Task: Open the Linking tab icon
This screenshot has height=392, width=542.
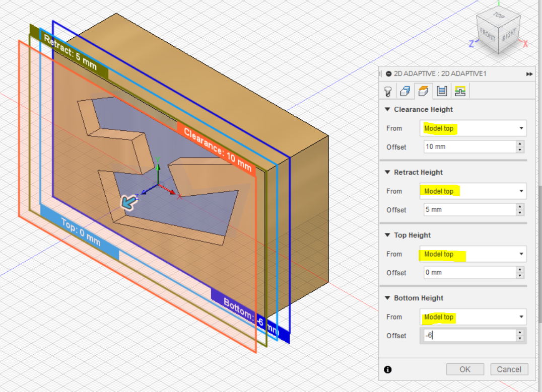Action: (x=460, y=91)
